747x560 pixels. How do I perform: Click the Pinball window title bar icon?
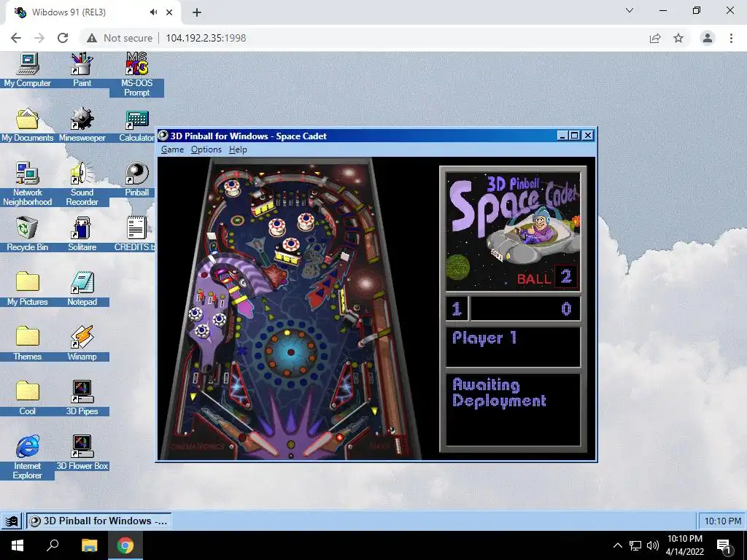(163, 136)
